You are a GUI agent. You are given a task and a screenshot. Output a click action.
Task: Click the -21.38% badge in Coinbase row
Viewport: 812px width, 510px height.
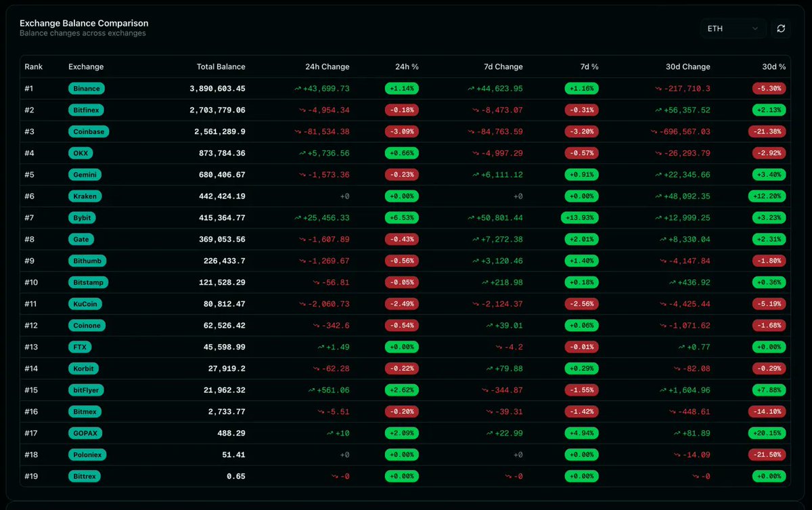pos(767,131)
